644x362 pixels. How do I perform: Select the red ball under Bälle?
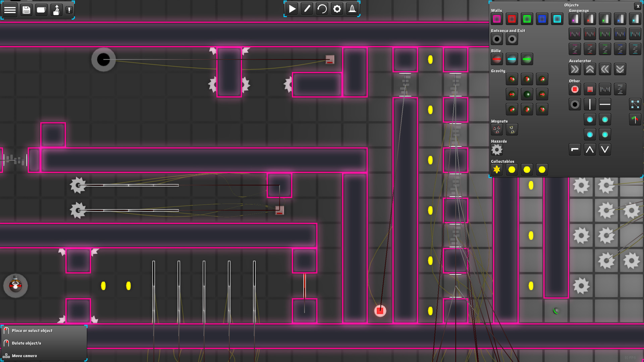point(497,59)
